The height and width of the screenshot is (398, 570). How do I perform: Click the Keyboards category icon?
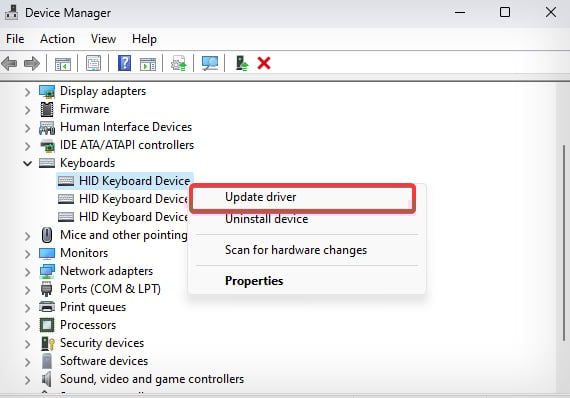[x=47, y=163]
